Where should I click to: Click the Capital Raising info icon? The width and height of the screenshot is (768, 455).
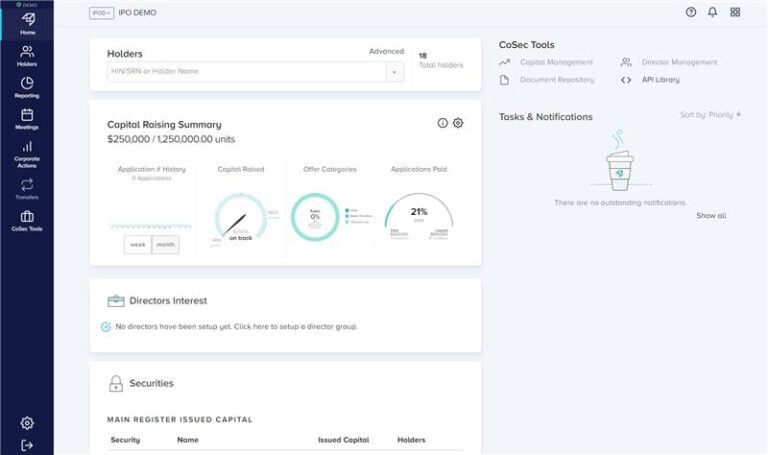tap(442, 123)
